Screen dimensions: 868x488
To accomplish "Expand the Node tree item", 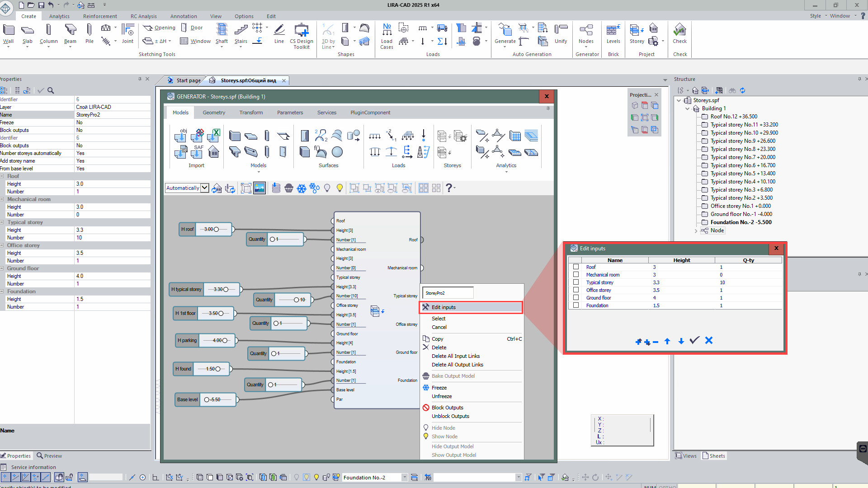I will click(x=696, y=230).
